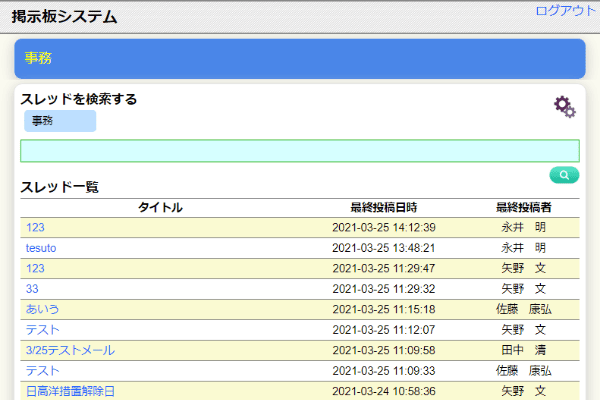Open the tesuto thread
The height and width of the screenshot is (400, 600).
point(41,248)
